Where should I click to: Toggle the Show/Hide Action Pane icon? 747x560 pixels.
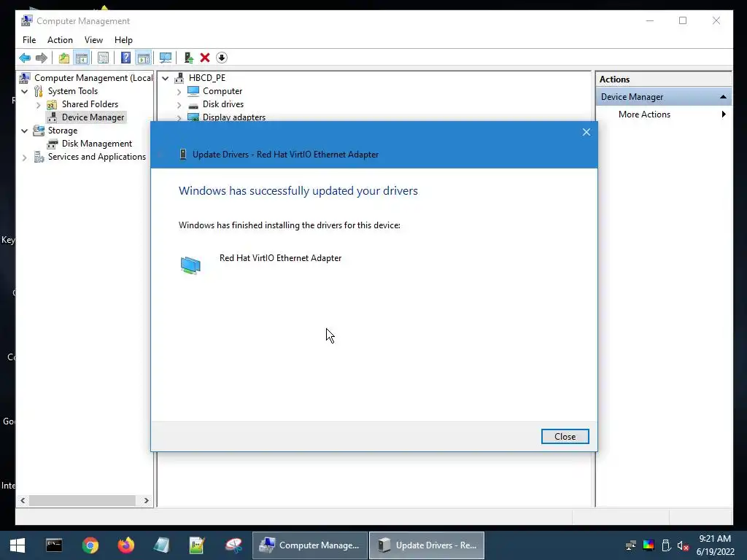pos(144,58)
